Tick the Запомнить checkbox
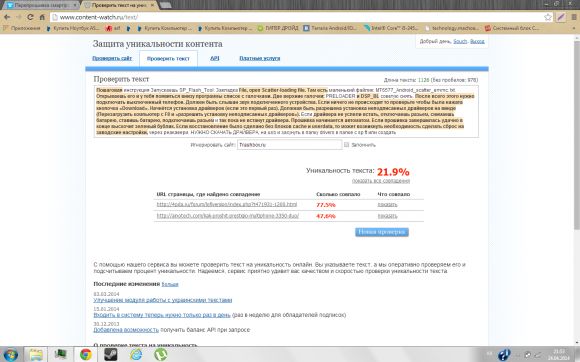 pos(346,145)
